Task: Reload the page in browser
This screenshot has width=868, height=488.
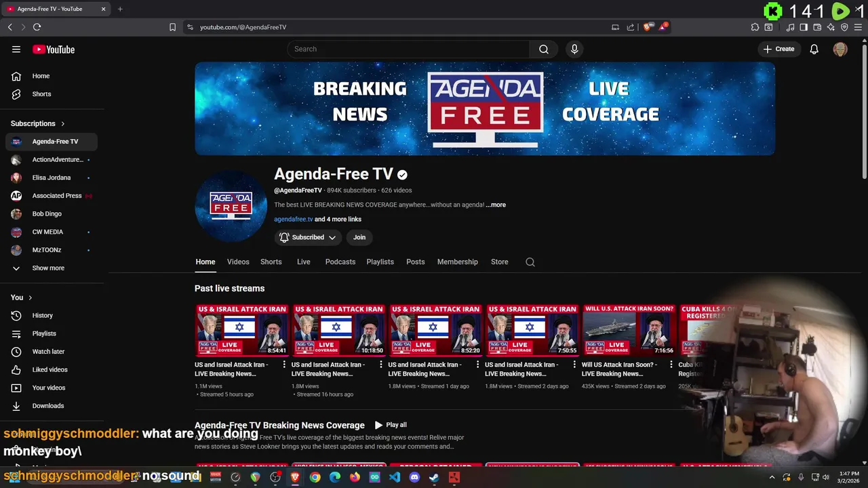Action: pyautogui.click(x=37, y=27)
